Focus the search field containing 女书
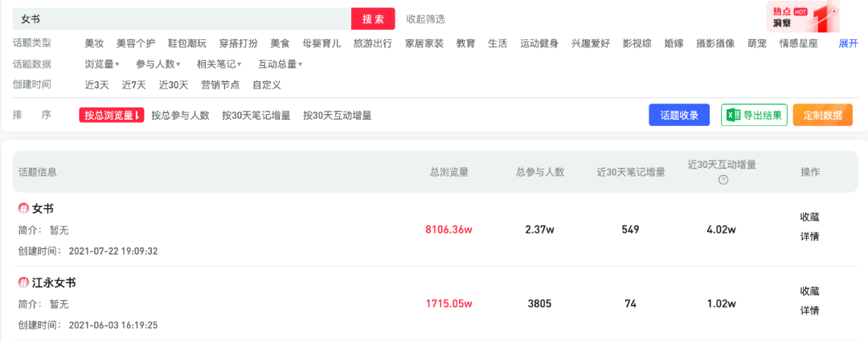The height and width of the screenshot is (342, 868). pyautogui.click(x=181, y=18)
